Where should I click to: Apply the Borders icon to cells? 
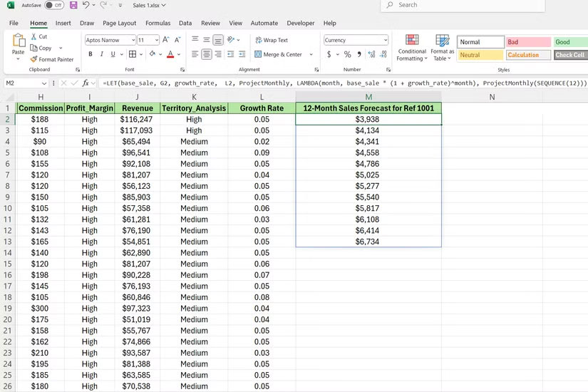click(x=133, y=54)
